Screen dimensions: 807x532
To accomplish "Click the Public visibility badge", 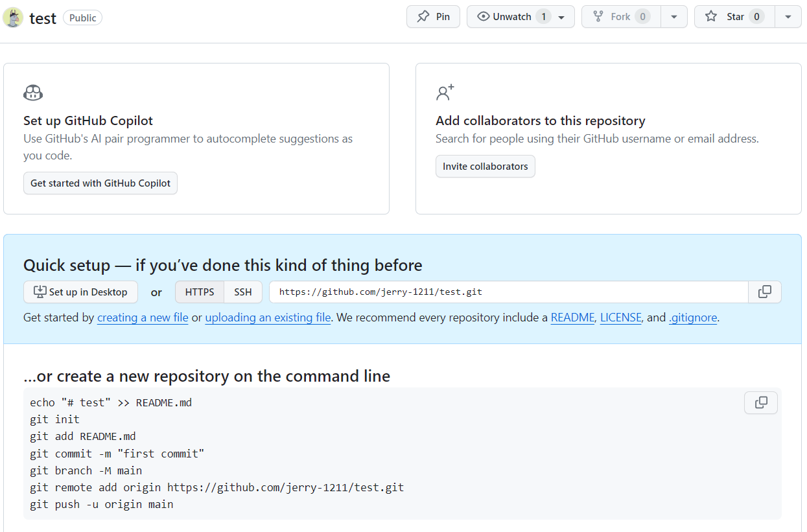I will (x=82, y=18).
